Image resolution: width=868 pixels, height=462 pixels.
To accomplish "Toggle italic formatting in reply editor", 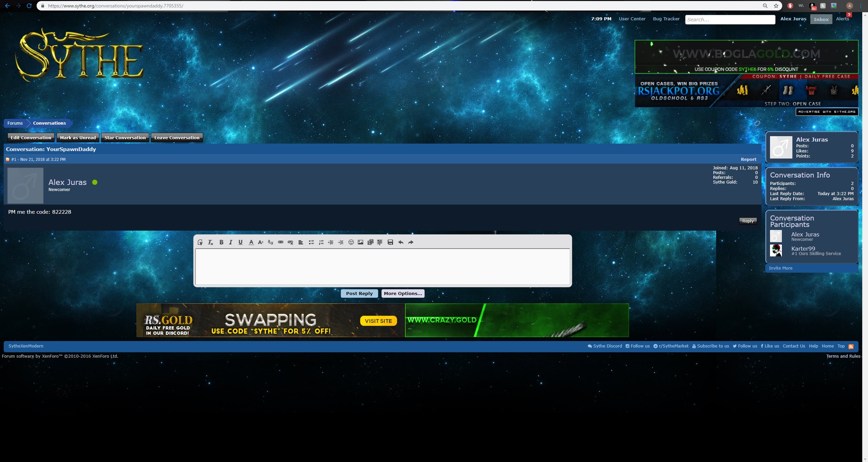I will (x=231, y=242).
